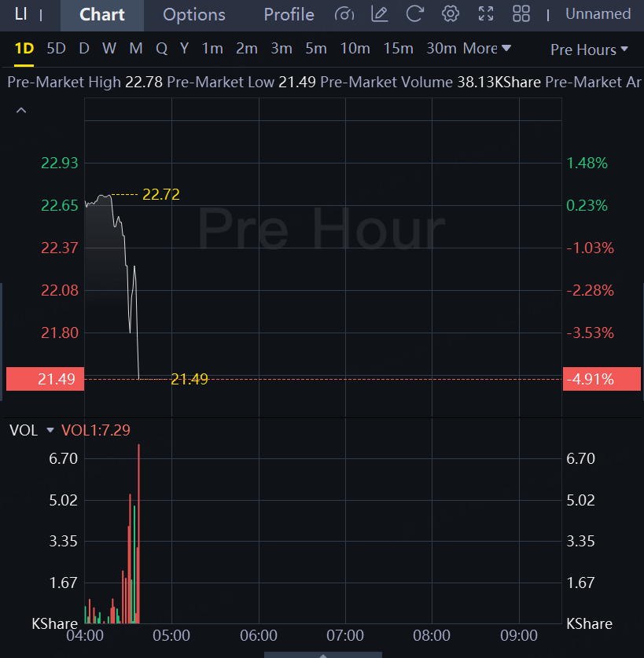The image size is (644, 658).
Task: Switch to the Profile tab
Action: (289, 15)
